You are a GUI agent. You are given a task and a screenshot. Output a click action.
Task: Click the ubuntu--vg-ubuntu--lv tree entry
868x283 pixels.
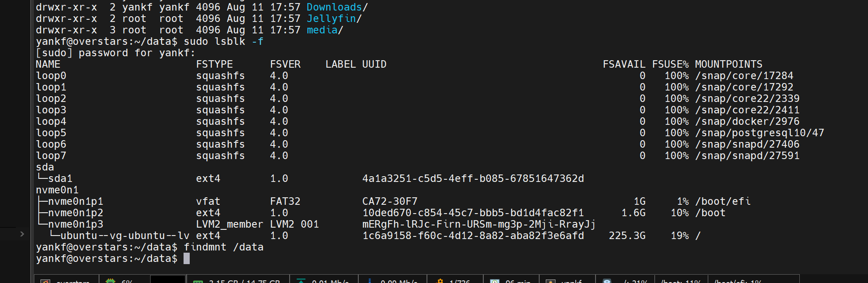point(125,236)
